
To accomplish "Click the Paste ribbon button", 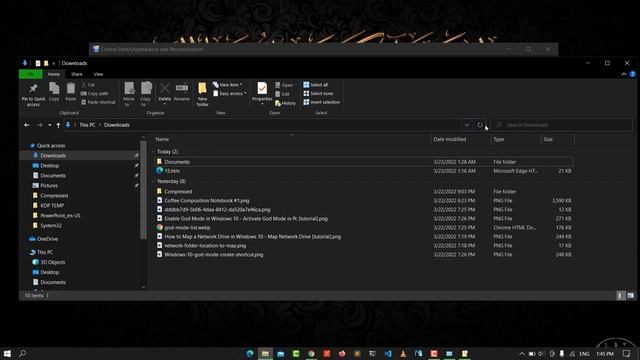I will pyautogui.click(x=71, y=91).
